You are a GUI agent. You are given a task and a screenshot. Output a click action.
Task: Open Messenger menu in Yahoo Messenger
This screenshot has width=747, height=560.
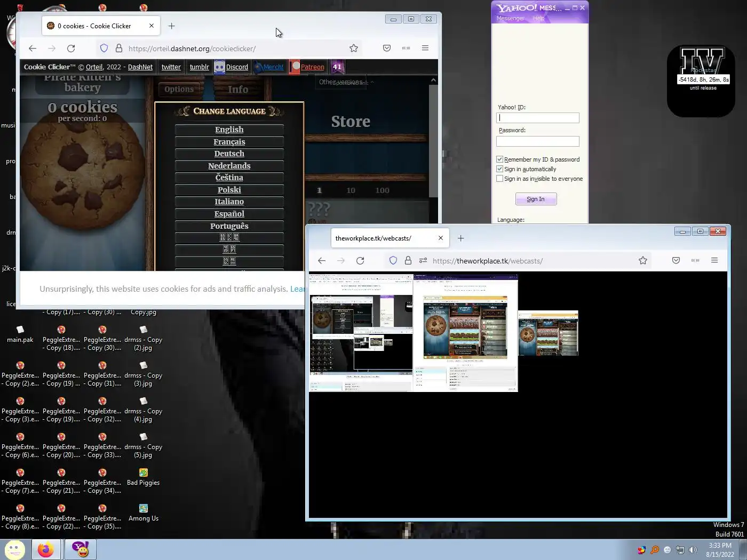(510, 18)
